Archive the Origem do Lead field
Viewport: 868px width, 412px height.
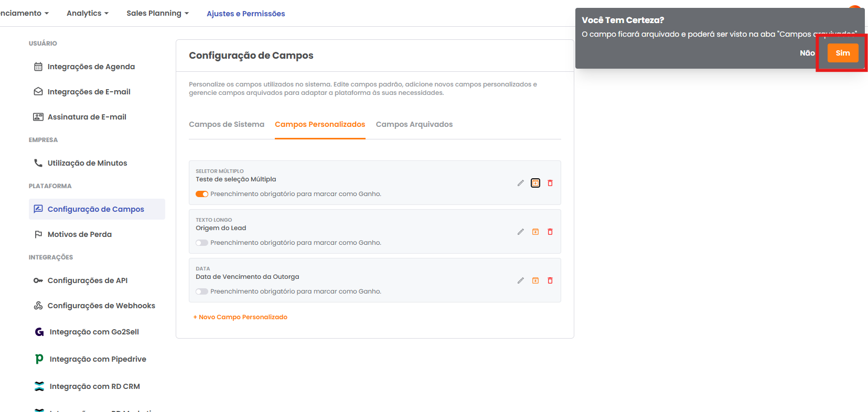[535, 232]
